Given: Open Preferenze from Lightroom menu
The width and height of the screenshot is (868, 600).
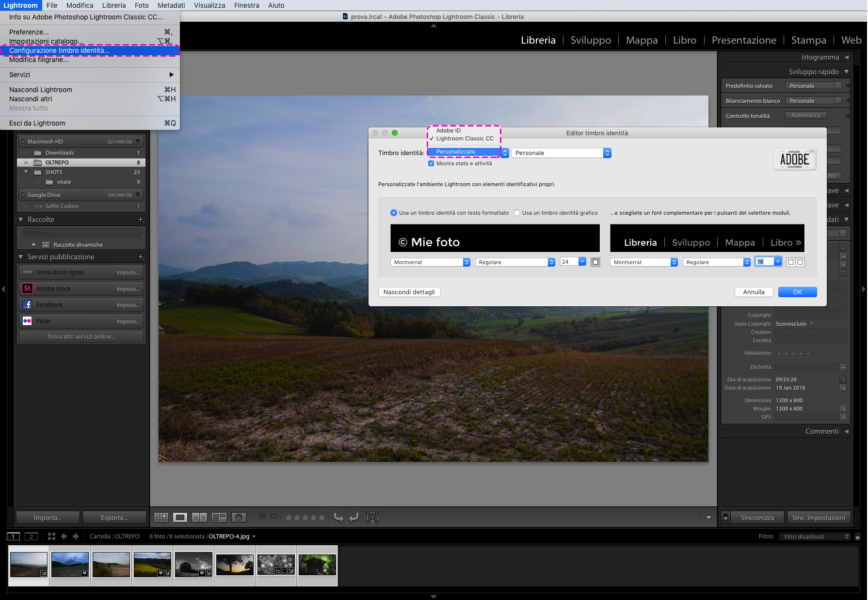Looking at the screenshot, I should click(x=90, y=32).
